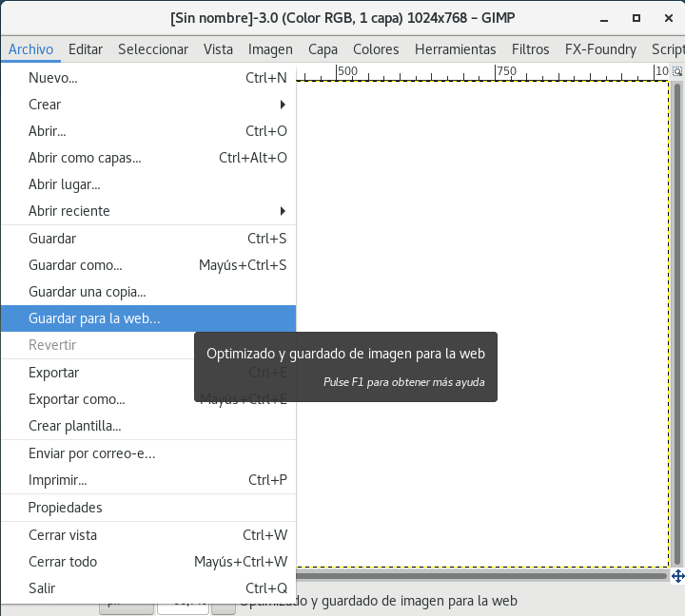Open the Filtros menu
The image size is (685, 616).
tap(530, 49)
